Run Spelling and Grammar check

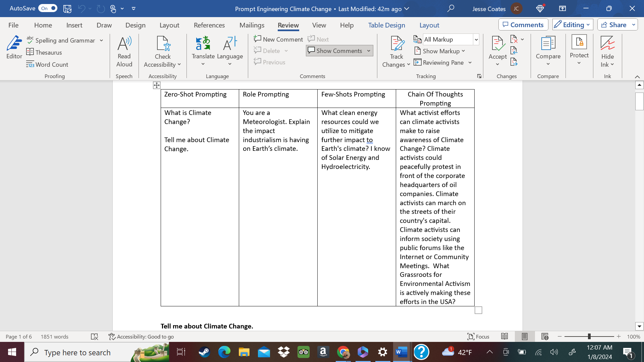(61, 40)
